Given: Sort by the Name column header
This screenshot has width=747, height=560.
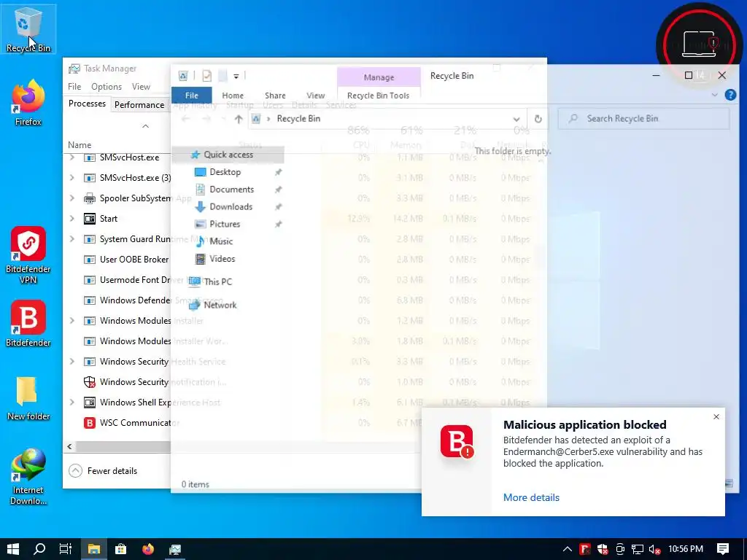Looking at the screenshot, I should click(x=80, y=145).
